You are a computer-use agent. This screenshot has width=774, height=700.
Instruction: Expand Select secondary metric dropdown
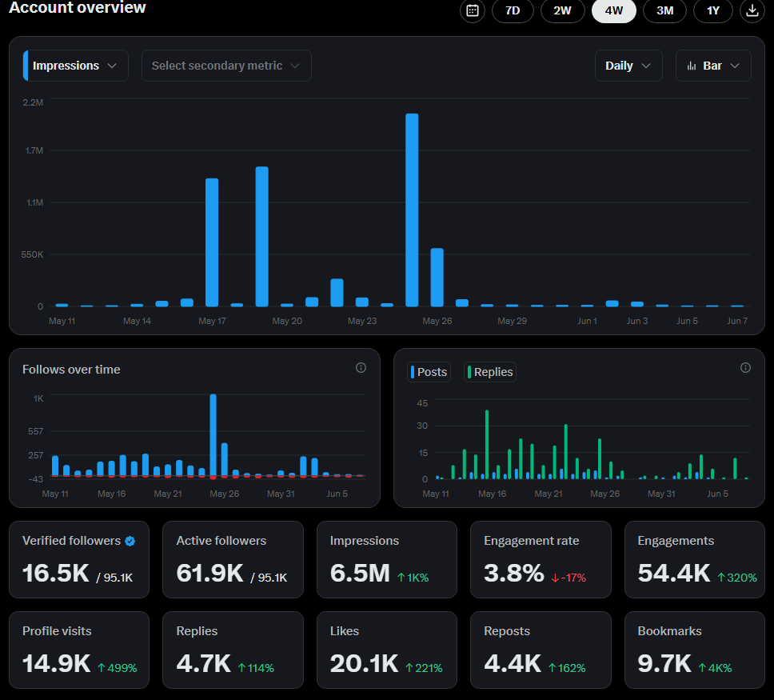pos(226,66)
